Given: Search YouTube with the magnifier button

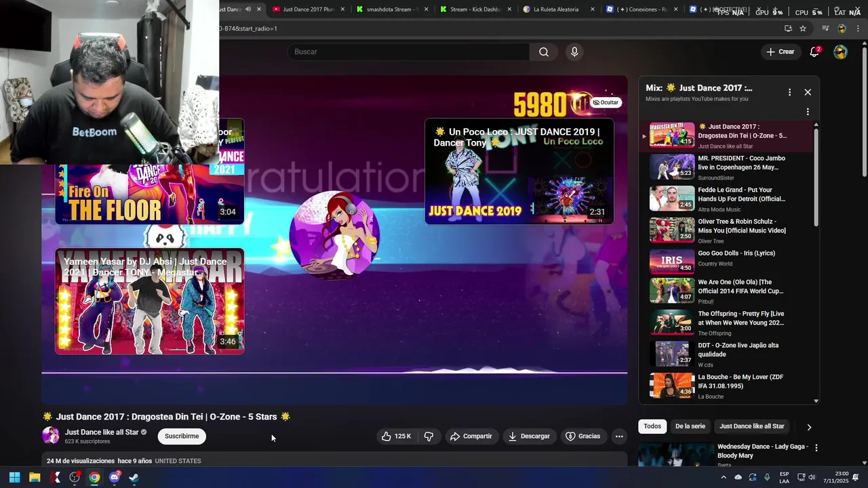Looking at the screenshot, I should [544, 52].
